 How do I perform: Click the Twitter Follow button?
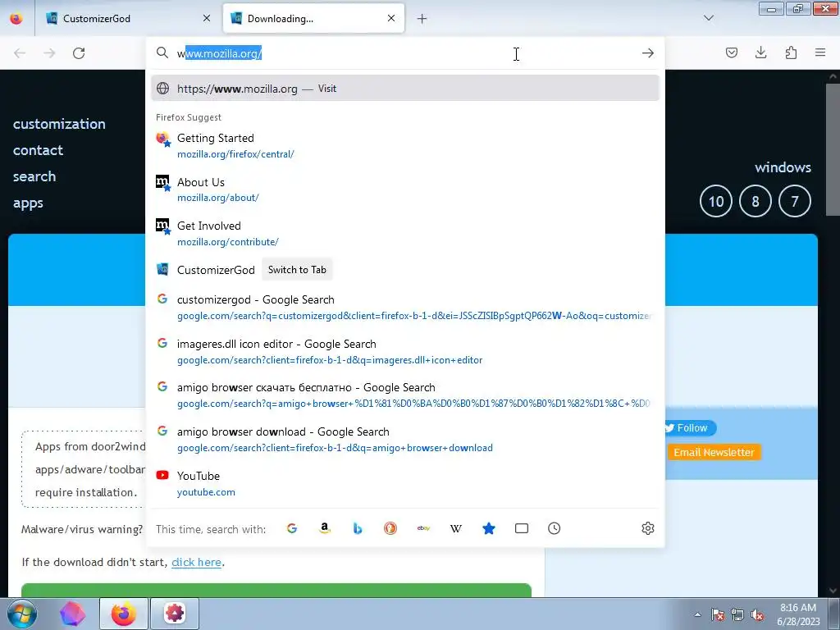(x=690, y=427)
